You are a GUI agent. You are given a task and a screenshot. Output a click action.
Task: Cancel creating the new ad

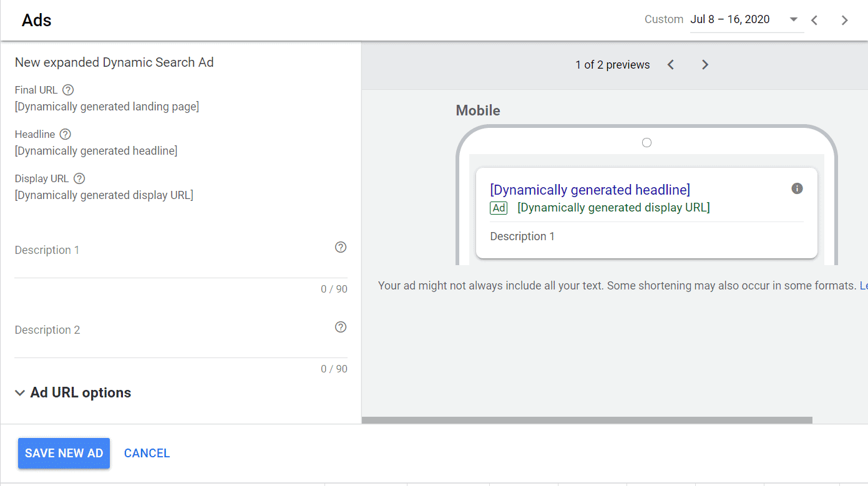pyautogui.click(x=147, y=454)
